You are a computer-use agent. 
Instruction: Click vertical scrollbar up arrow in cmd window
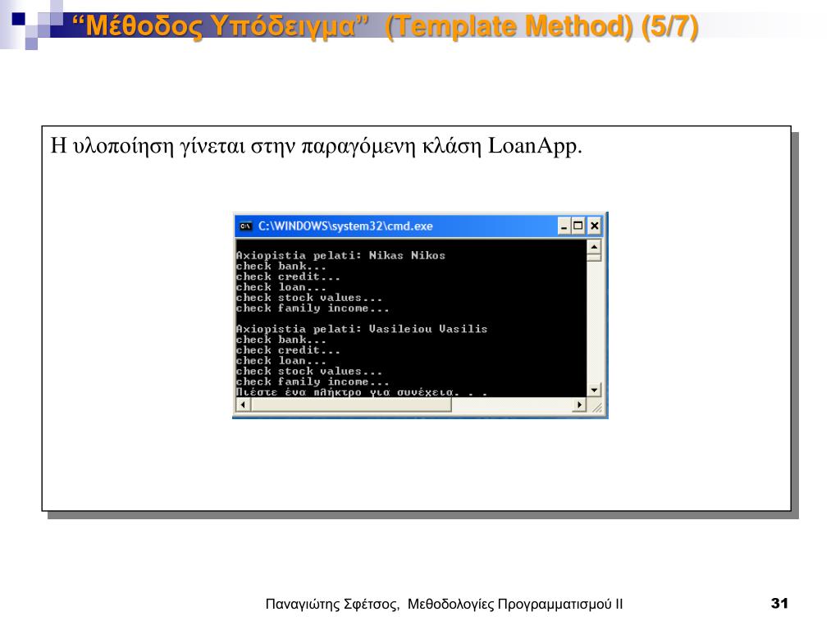click(594, 247)
